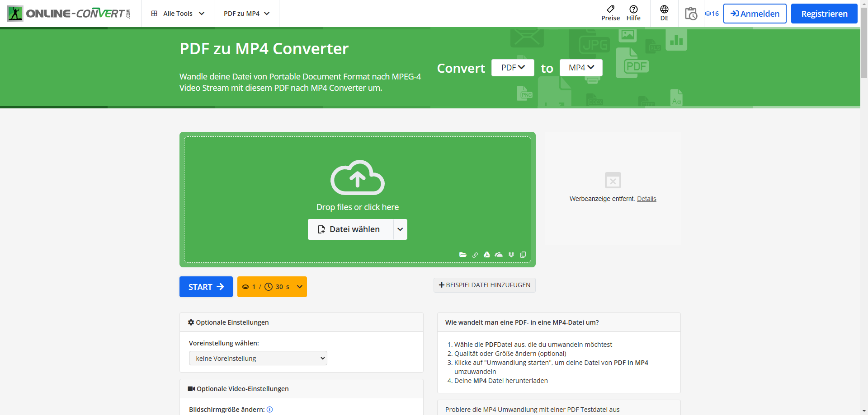Expand the PDF zu MP4 menu
Screen dimensions: 868x415
246,14
